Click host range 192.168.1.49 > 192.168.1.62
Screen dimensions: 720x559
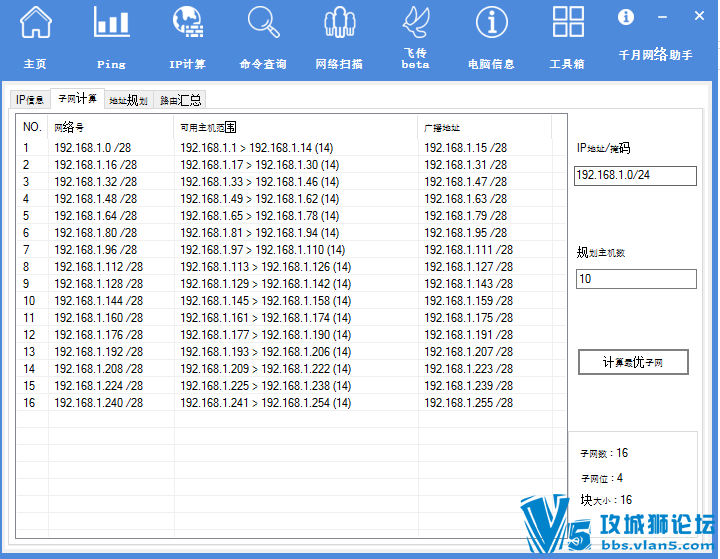point(260,199)
